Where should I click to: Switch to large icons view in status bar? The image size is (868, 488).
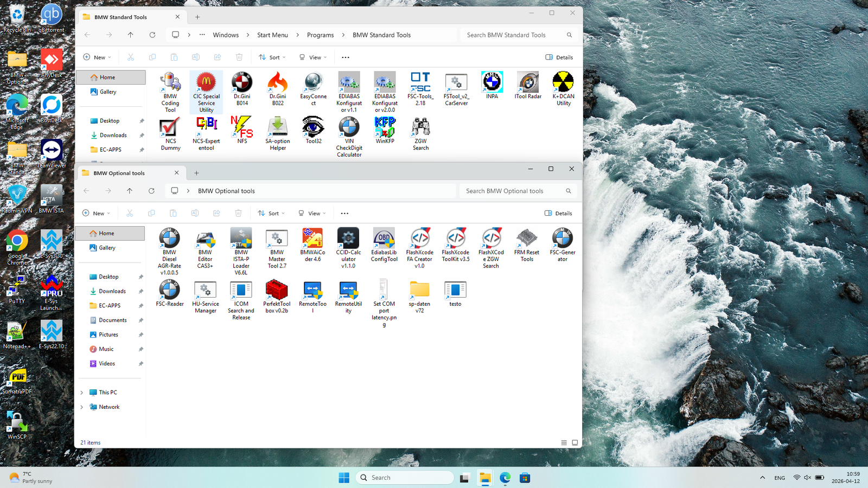(575, 443)
